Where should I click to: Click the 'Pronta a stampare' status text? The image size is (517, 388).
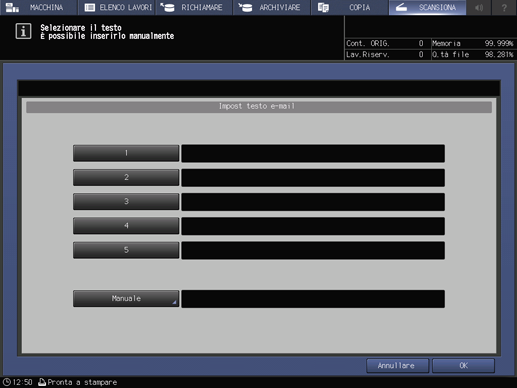(x=82, y=382)
